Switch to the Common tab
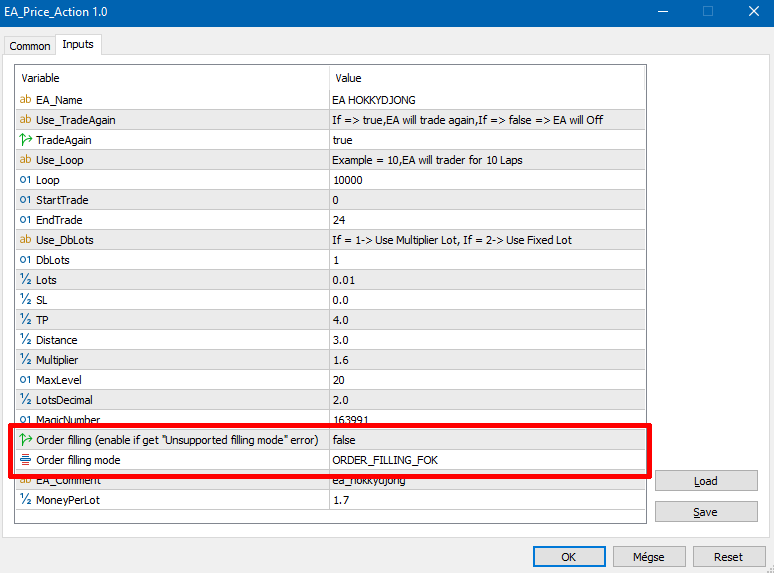Viewport: 774px width, 573px height. (30, 46)
